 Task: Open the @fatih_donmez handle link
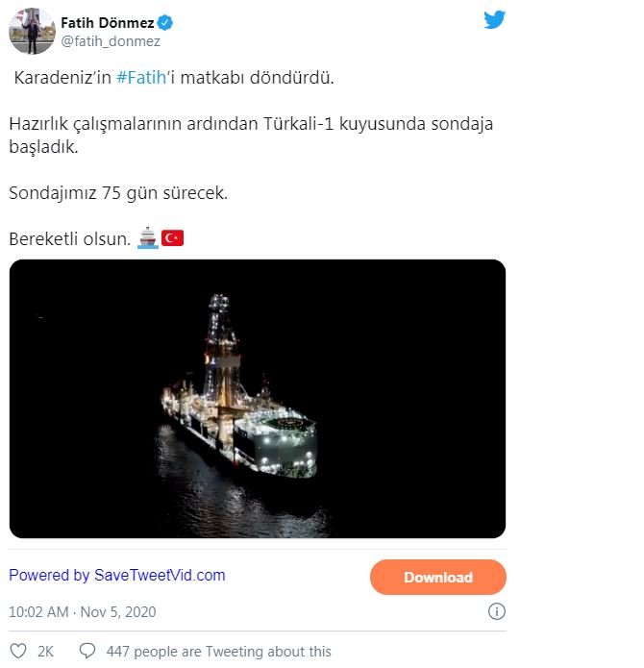(111, 41)
